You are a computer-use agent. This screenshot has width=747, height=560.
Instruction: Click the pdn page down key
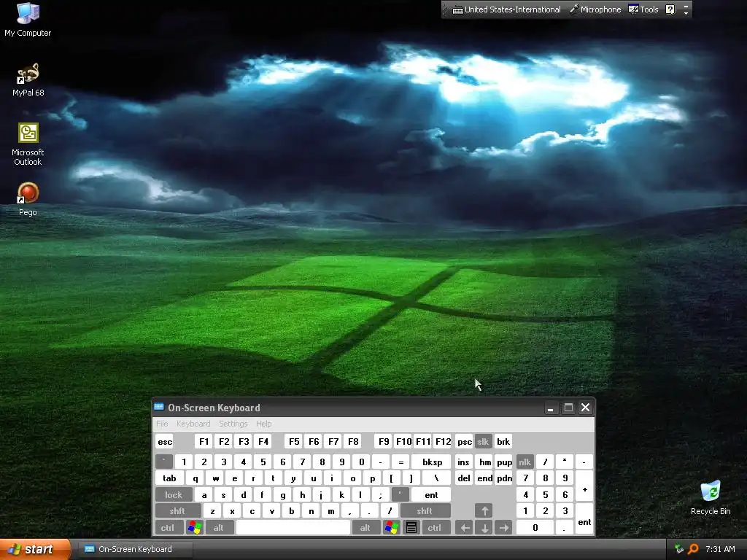coord(504,478)
